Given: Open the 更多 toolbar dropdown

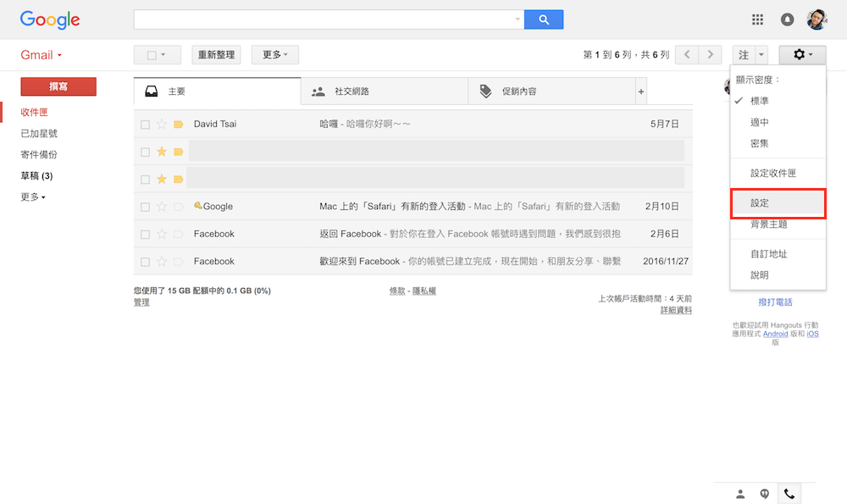Looking at the screenshot, I should pyautogui.click(x=274, y=55).
